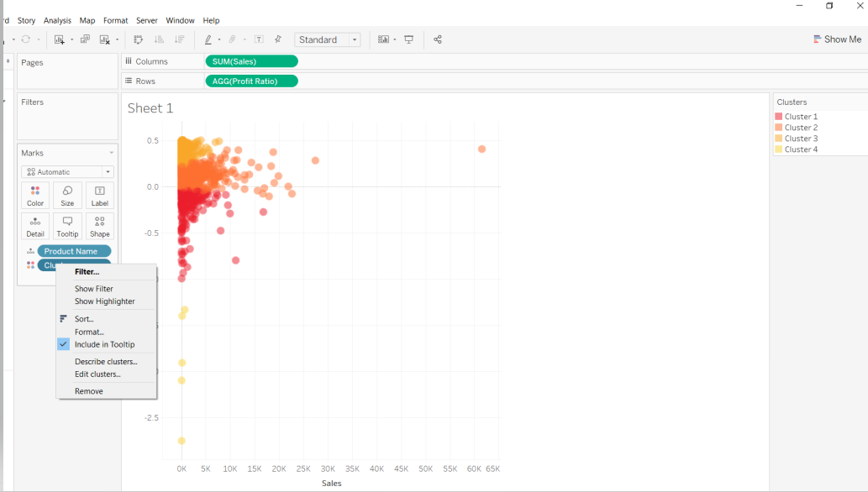Open the Analysis menu
Image resolution: width=868 pixels, height=492 pixels.
click(57, 20)
